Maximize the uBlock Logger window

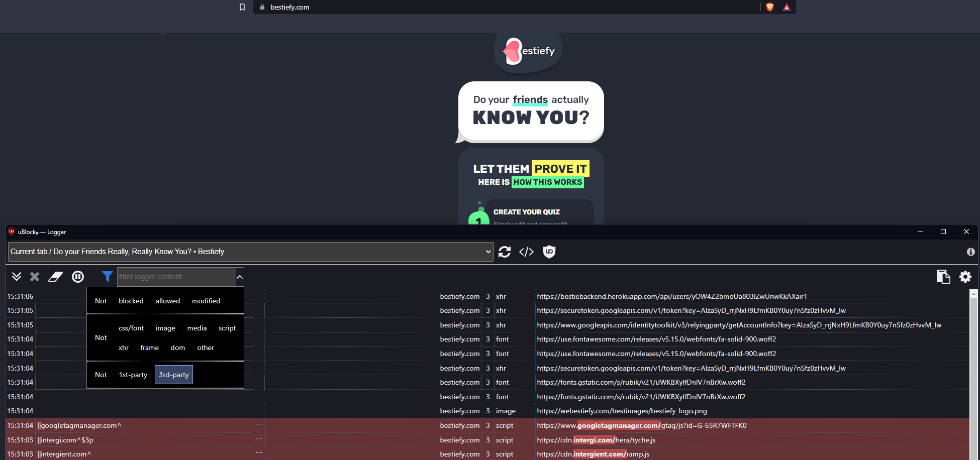(x=943, y=232)
